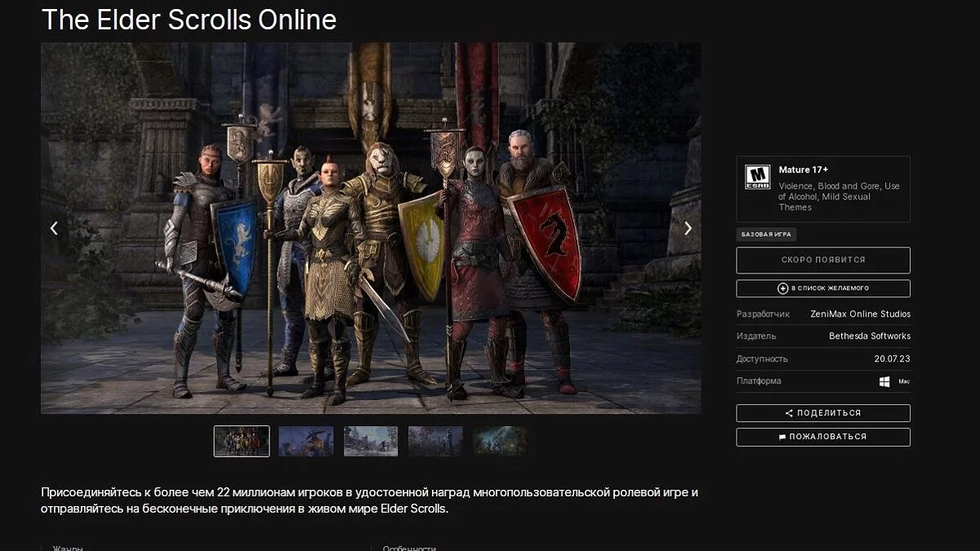Click the release date 20.07.23

(x=892, y=358)
